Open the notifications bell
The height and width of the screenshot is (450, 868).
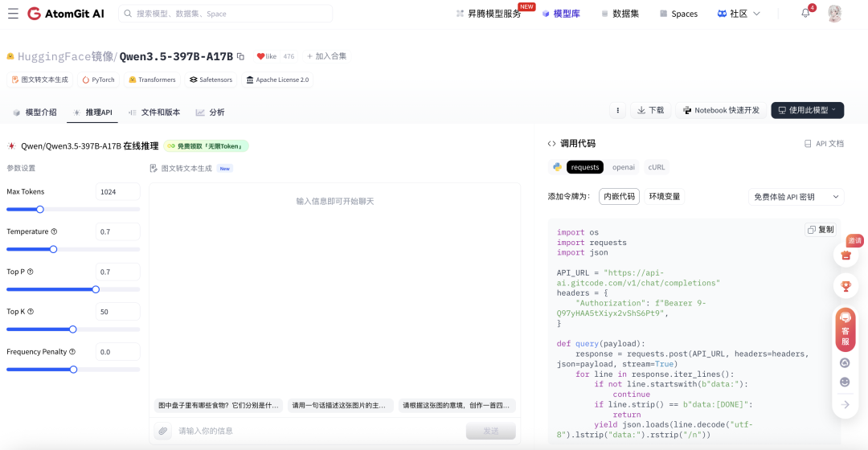pos(805,14)
